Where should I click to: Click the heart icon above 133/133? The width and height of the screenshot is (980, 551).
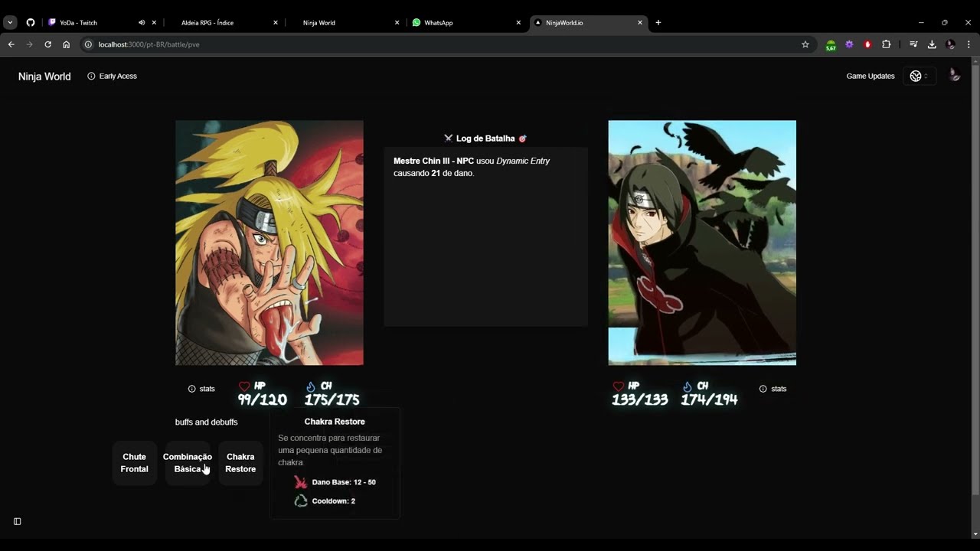tap(619, 386)
